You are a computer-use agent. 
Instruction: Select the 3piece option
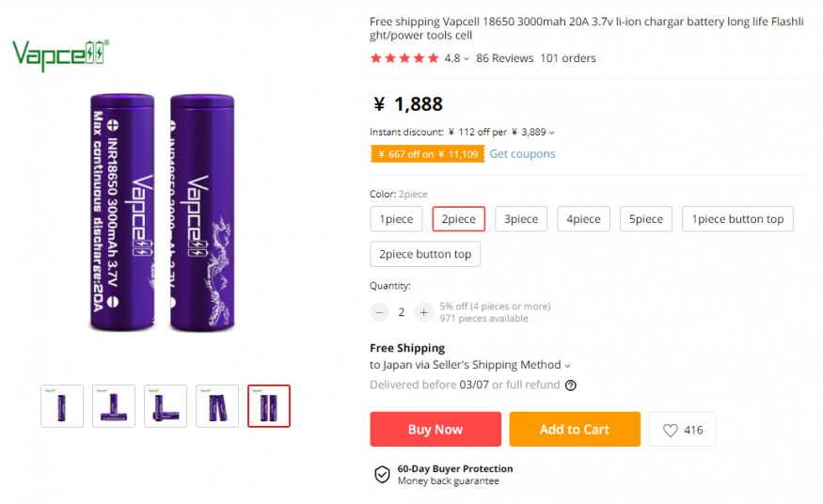[x=521, y=219]
